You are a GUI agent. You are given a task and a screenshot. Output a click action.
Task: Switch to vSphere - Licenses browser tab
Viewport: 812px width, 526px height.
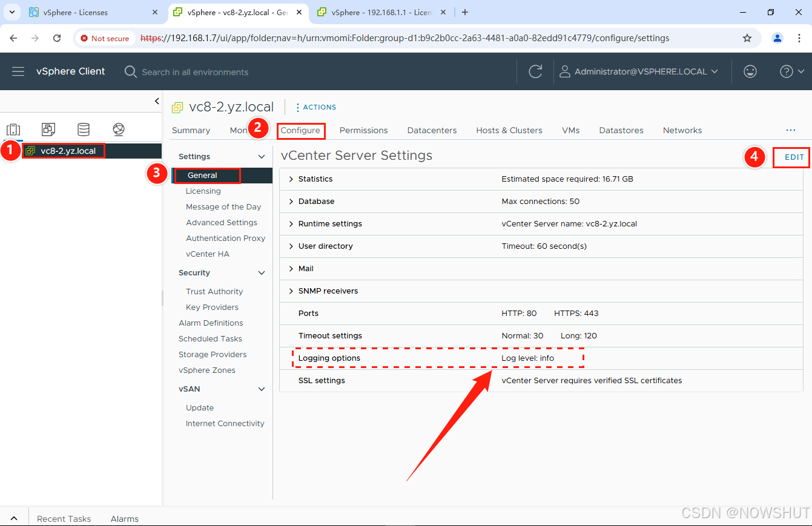[x=94, y=12]
